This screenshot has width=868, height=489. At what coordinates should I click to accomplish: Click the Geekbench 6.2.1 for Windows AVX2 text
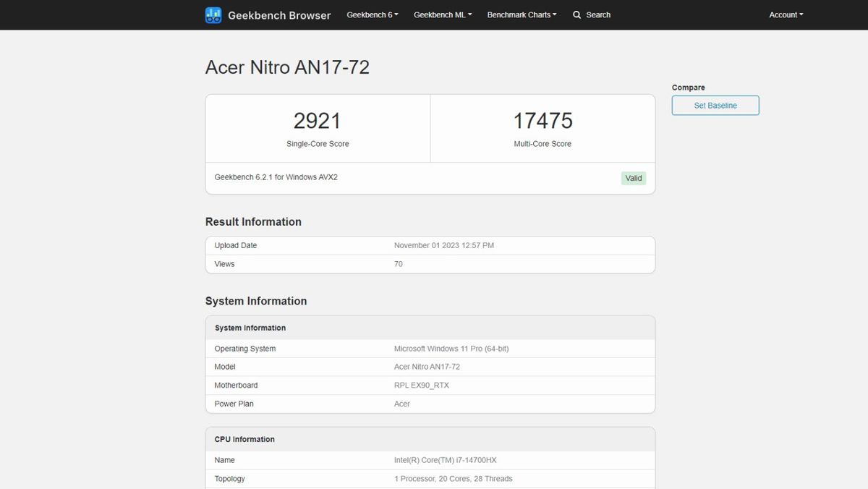(276, 177)
